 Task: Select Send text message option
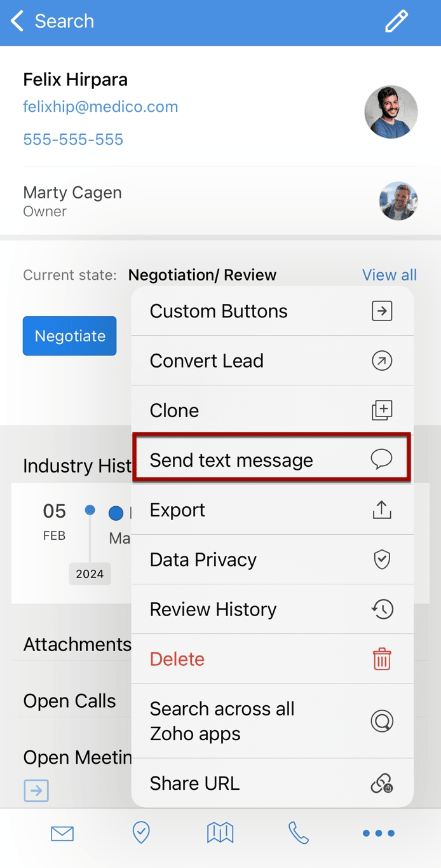[272, 460]
